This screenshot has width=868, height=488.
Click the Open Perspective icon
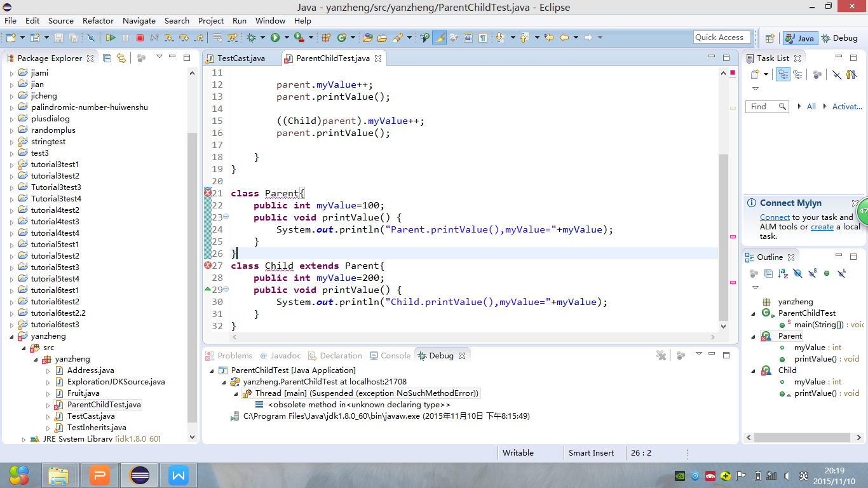pyautogui.click(x=770, y=37)
